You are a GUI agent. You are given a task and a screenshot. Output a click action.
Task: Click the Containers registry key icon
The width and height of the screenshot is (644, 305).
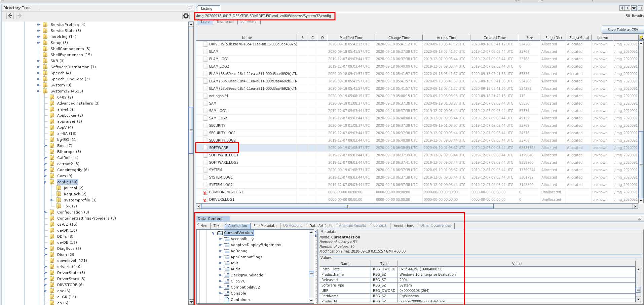click(x=227, y=300)
